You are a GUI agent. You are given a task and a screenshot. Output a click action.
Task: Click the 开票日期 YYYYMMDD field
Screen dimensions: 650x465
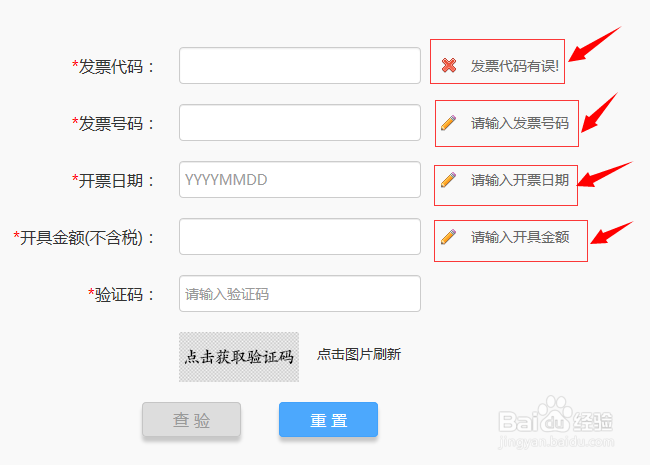pyautogui.click(x=300, y=180)
